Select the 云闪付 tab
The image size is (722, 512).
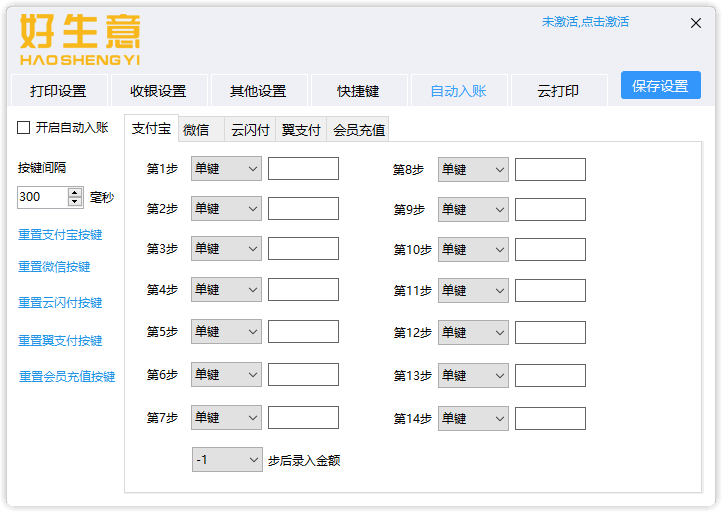pyautogui.click(x=250, y=130)
